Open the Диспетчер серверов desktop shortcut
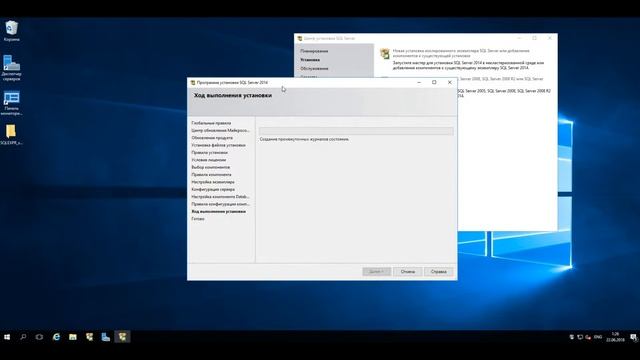The image size is (640, 360). 11,68
